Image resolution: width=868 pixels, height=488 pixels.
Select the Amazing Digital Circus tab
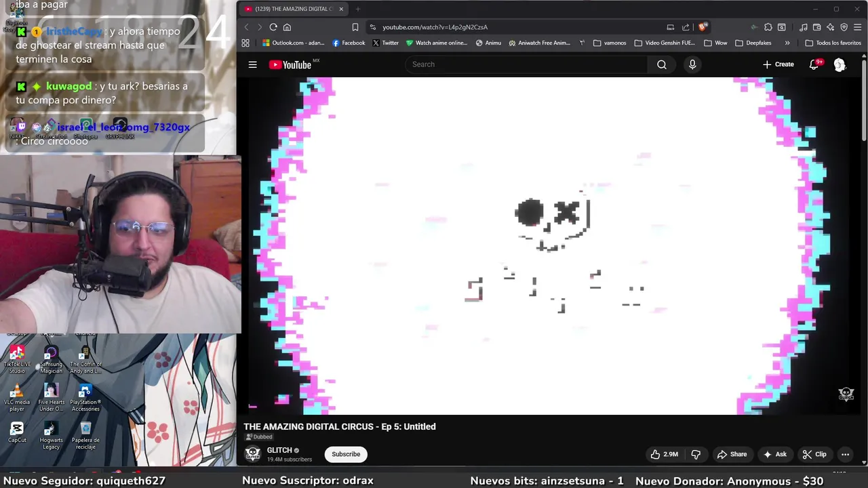coord(293,9)
